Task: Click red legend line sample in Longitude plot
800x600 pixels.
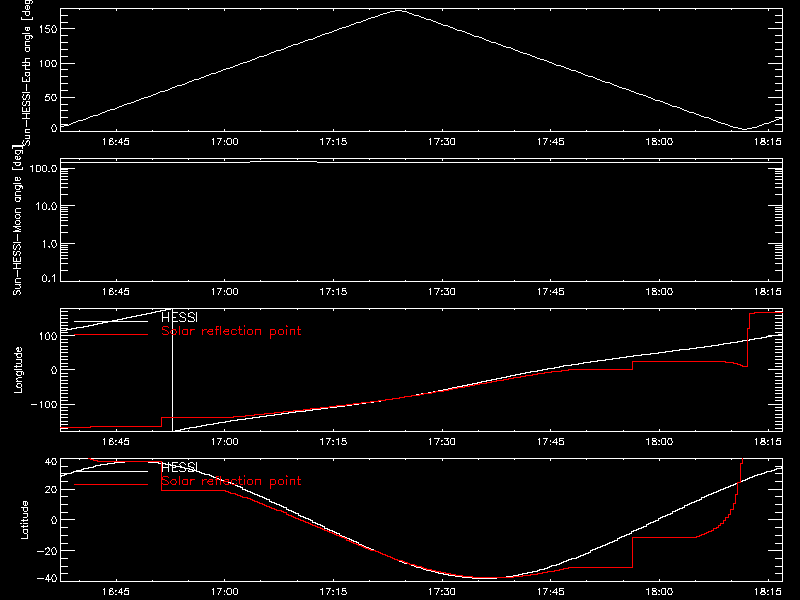Action: click(x=111, y=335)
